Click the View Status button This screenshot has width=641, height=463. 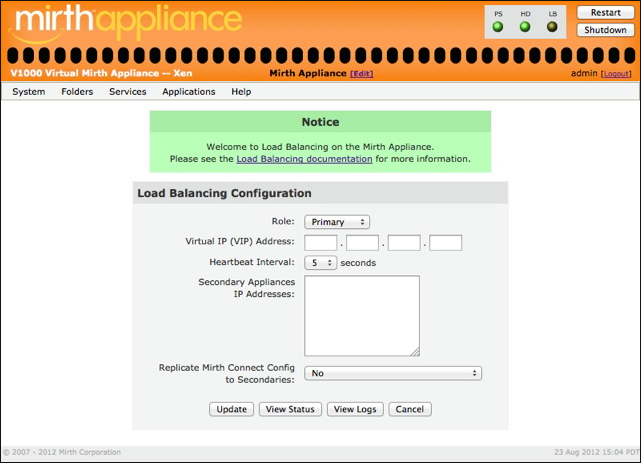(290, 409)
